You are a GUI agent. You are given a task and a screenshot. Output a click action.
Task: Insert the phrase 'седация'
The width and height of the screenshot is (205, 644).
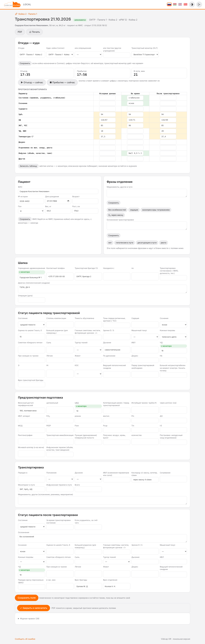134,210
